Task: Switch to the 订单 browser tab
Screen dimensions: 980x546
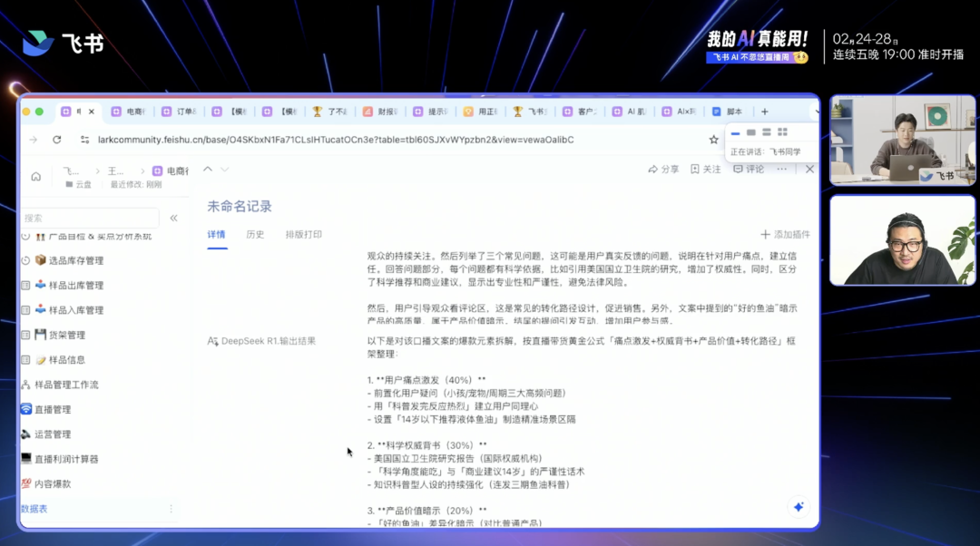Action: (180, 112)
